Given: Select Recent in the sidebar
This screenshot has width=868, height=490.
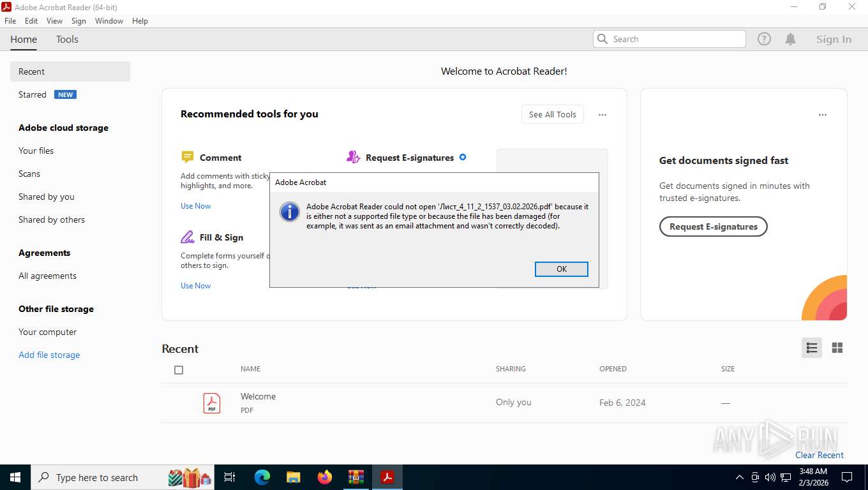Looking at the screenshot, I should (x=70, y=71).
